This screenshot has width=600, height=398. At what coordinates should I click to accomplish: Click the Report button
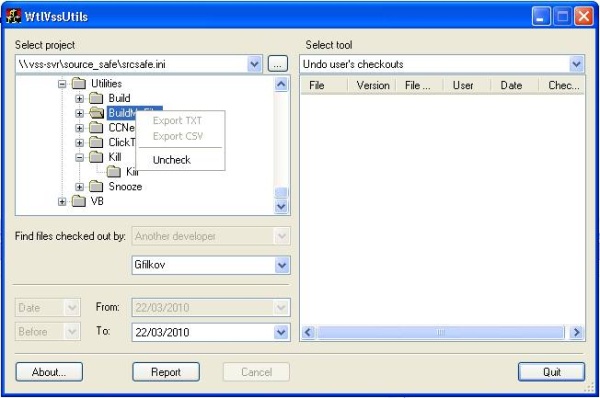166,372
